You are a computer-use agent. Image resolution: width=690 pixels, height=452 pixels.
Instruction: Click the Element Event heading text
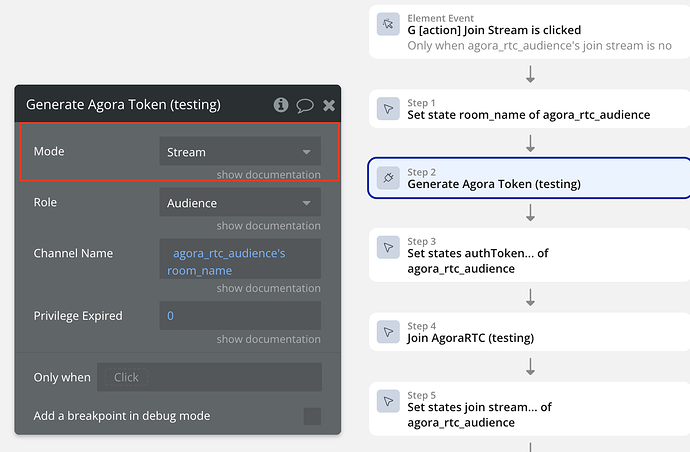pos(440,18)
